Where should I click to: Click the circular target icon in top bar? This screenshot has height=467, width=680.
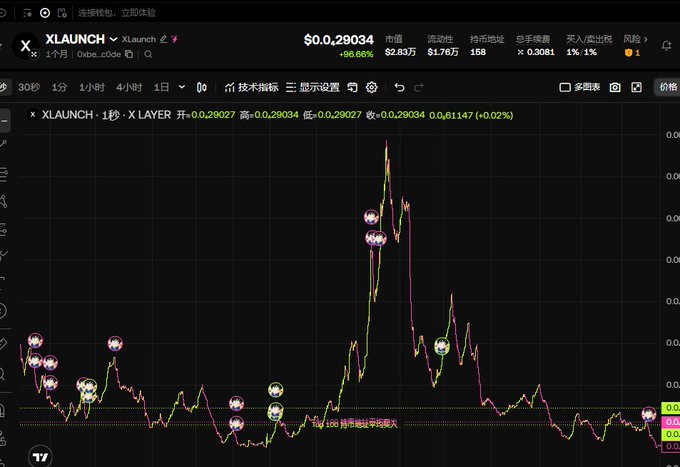[45, 13]
